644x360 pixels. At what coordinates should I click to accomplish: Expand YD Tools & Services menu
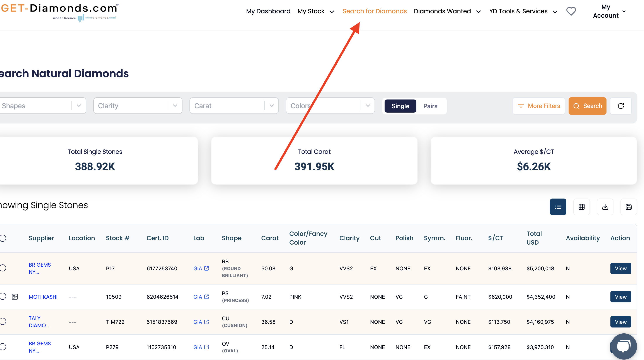click(523, 11)
